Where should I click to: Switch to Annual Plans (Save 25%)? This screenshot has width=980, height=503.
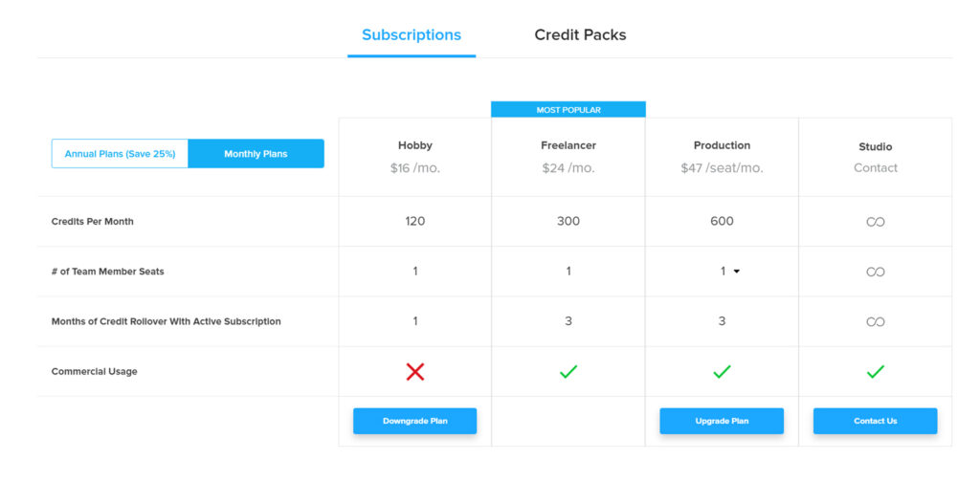coord(120,154)
